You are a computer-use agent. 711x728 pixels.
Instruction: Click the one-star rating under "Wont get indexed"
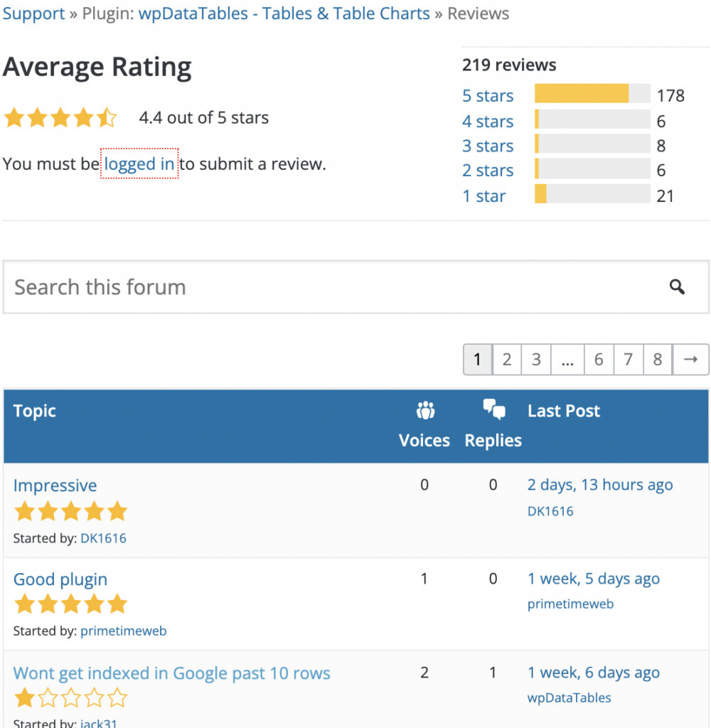(x=70, y=698)
